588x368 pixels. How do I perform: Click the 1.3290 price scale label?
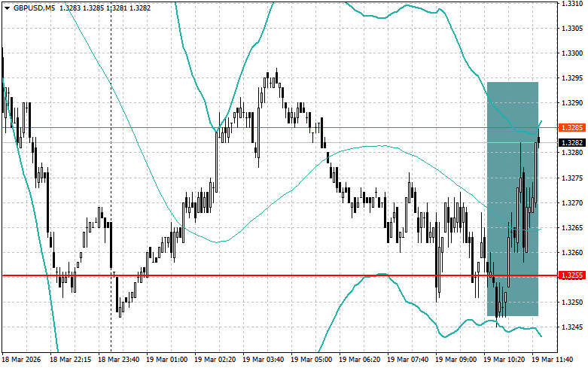pyautogui.click(x=572, y=103)
